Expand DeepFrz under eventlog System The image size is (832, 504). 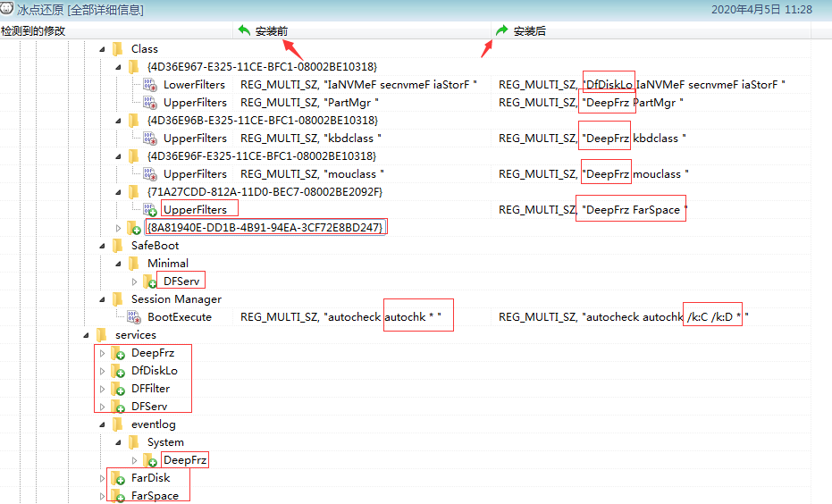click(134, 460)
